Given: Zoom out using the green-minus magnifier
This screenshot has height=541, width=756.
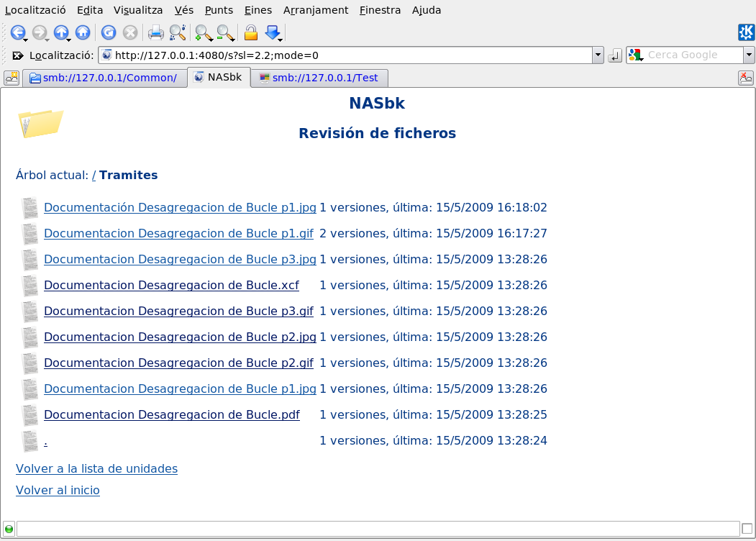Looking at the screenshot, I should [x=224, y=32].
